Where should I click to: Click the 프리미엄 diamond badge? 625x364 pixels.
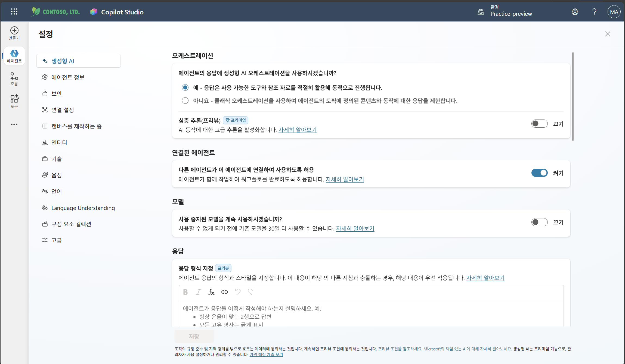236,120
